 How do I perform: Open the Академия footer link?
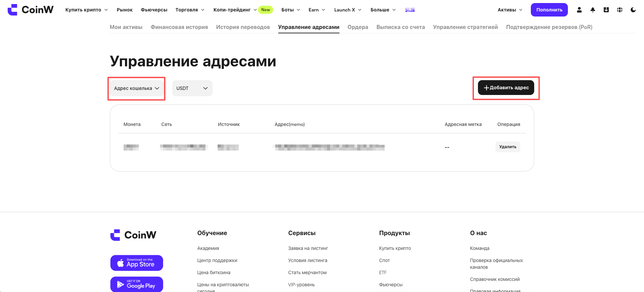coord(208,248)
